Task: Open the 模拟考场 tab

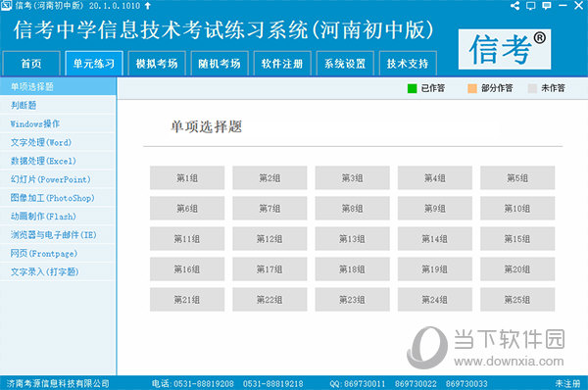Action: (157, 64)
